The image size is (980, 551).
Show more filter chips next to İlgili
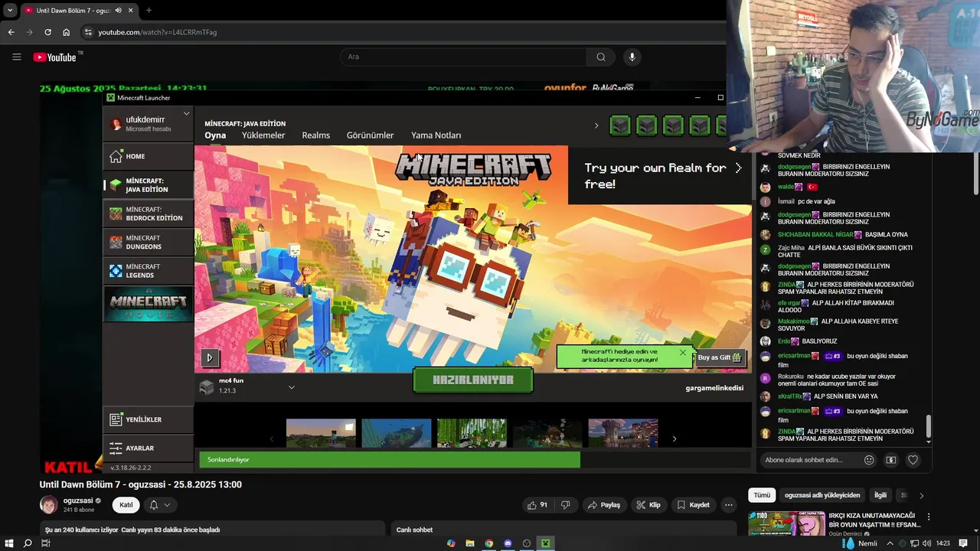click(921, 495)
